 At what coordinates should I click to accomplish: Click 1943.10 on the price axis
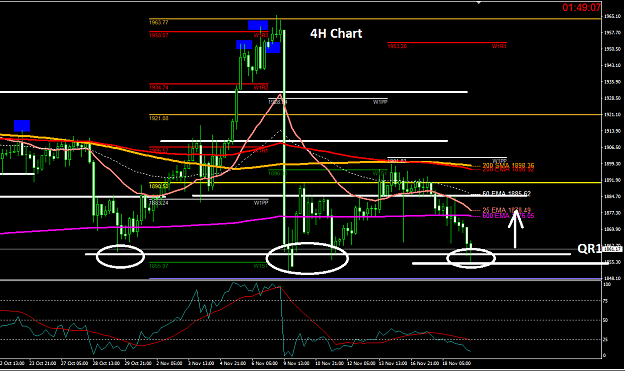pos(612,65)
